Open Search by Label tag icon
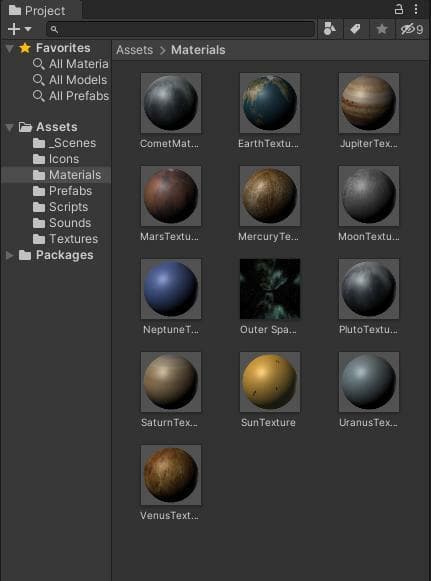 (x=355, y=29)
